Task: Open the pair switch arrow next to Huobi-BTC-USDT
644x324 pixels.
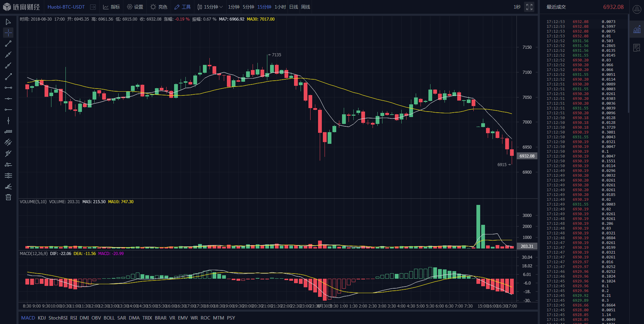Action: click(93, 7)
